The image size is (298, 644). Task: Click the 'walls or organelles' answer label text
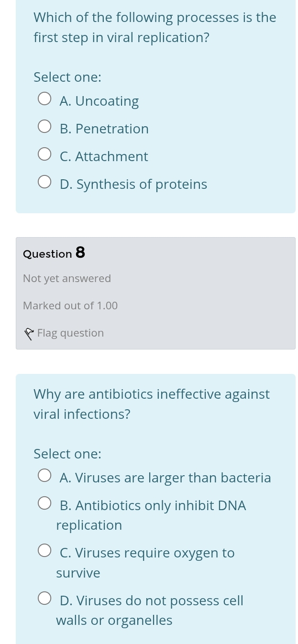click(114, 621)
